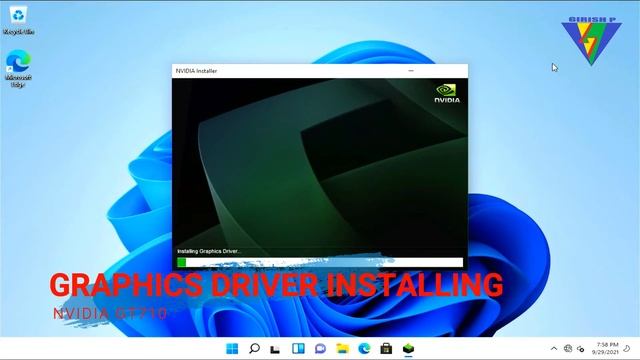Minimize the NVIDIA Installer window

click(411, 71)
